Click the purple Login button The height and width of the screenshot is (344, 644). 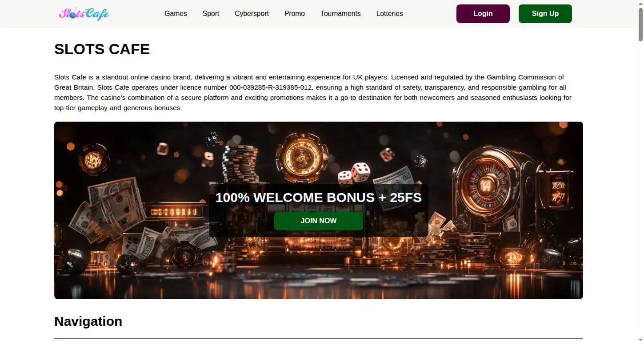[483, 14]
